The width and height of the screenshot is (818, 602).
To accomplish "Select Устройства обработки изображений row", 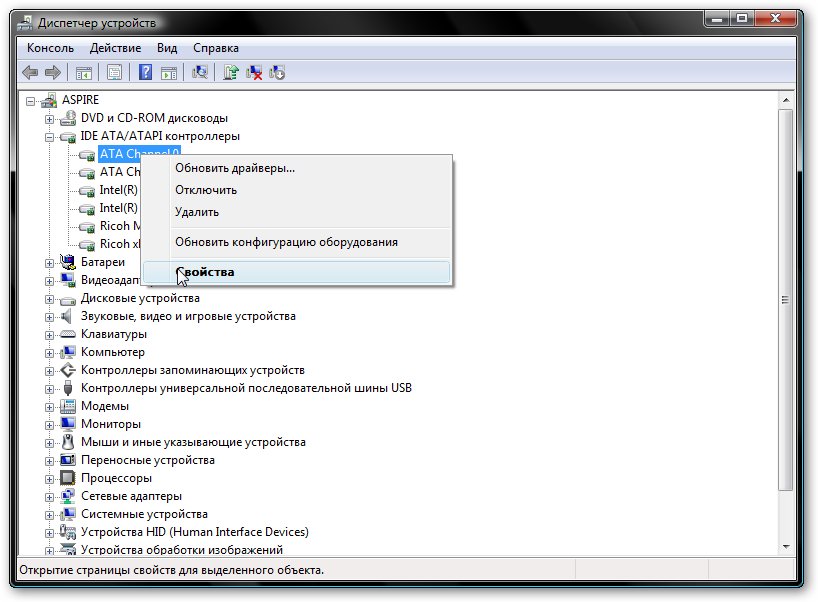I will 182,549.
